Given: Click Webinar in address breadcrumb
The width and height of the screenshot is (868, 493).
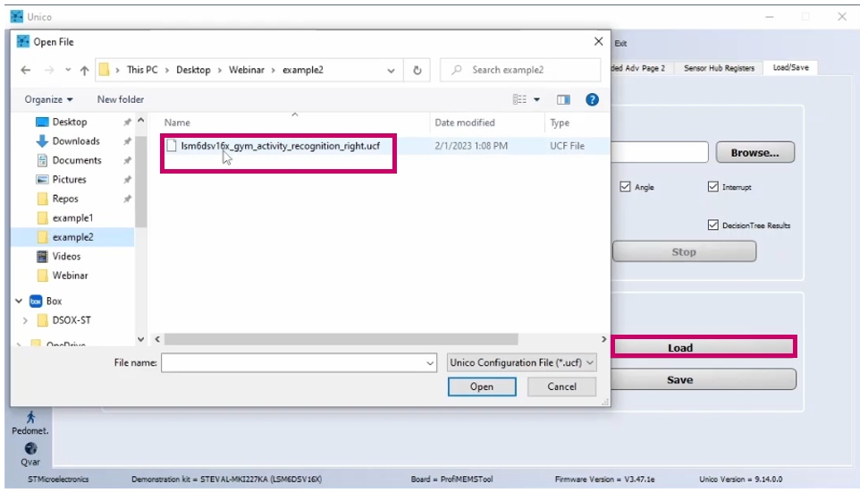Looking at the screenshot, I should [247, 70].
